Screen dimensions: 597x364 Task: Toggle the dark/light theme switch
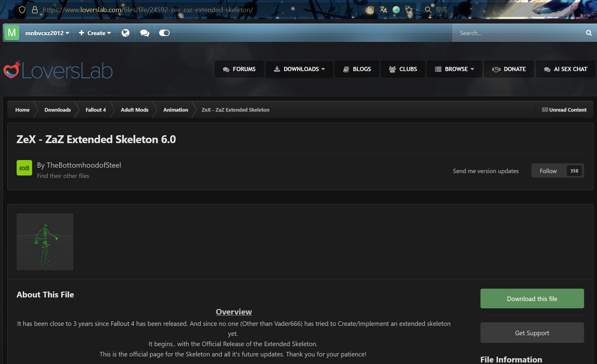(164, 33)
